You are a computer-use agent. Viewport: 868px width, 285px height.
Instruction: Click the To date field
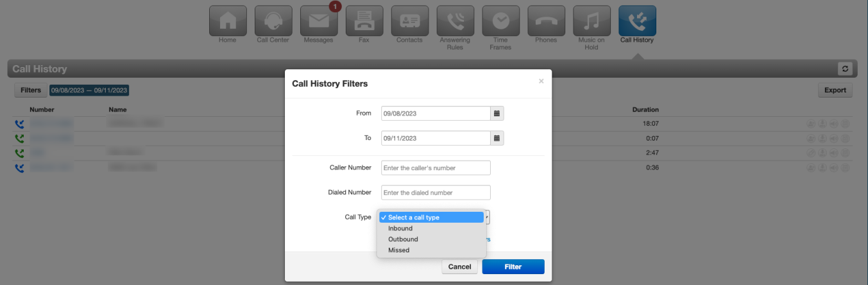point(436,138)
